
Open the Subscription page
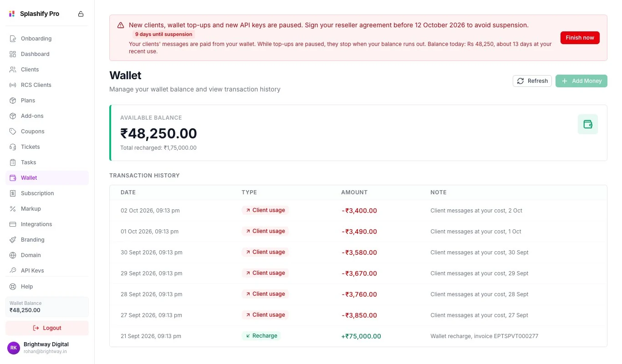coord(47,193)
